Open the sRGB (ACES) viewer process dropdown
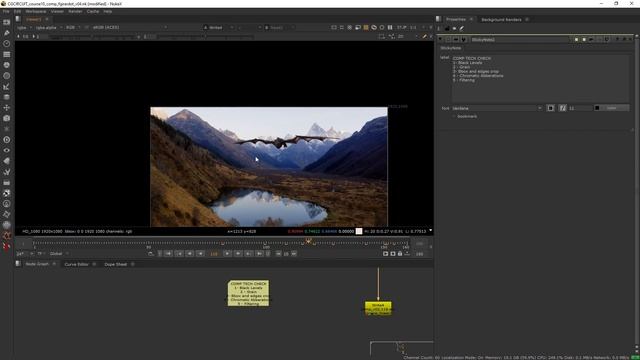Viewport: 640px width, 360px height. coord(129,27)
